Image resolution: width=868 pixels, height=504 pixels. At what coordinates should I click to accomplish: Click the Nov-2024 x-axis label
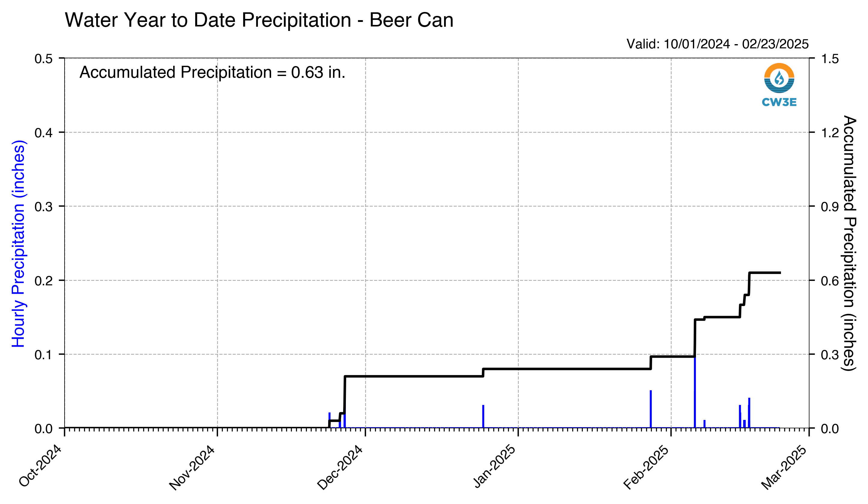click(x=192, y=467)
